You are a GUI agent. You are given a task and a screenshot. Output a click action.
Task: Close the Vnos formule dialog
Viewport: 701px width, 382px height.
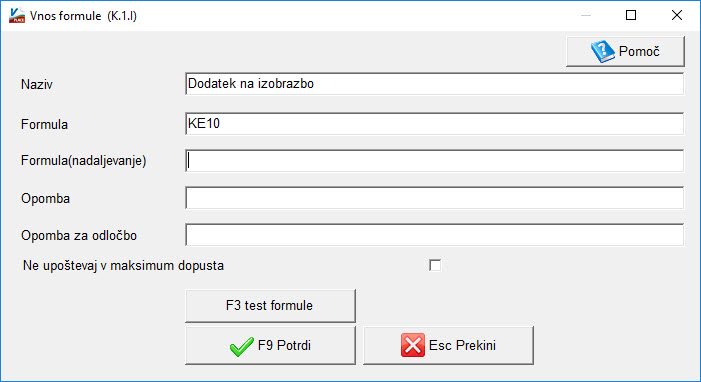(x=676, y=16)
